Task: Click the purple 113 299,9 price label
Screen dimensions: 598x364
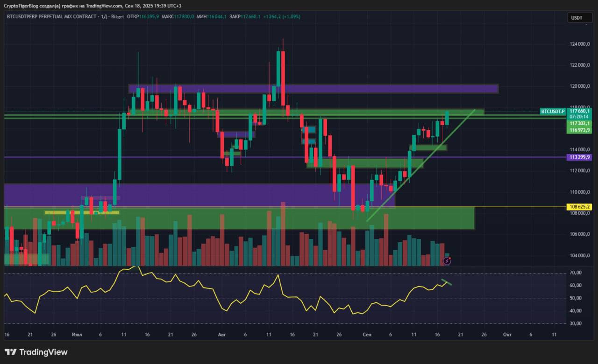Action: pos(580,157)
